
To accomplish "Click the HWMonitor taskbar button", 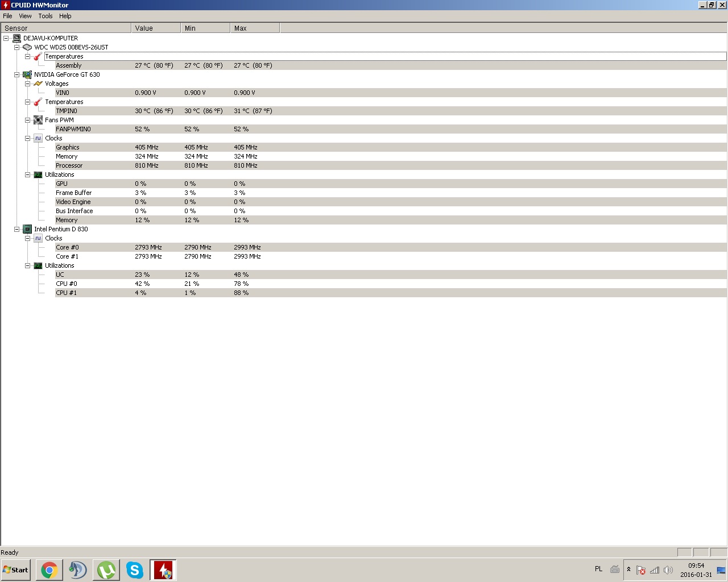I will [x=163, y=570].
